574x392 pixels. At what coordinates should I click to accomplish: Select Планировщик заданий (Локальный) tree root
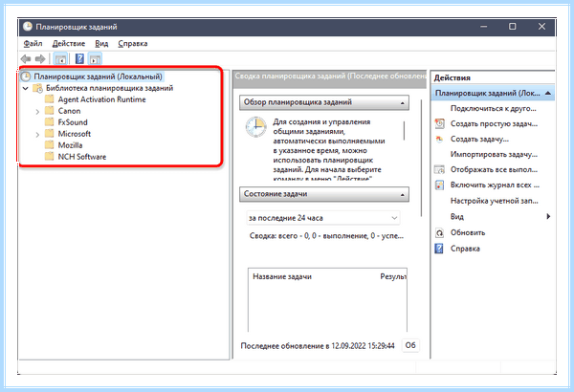pyautogui.click(x=98, y=76)
